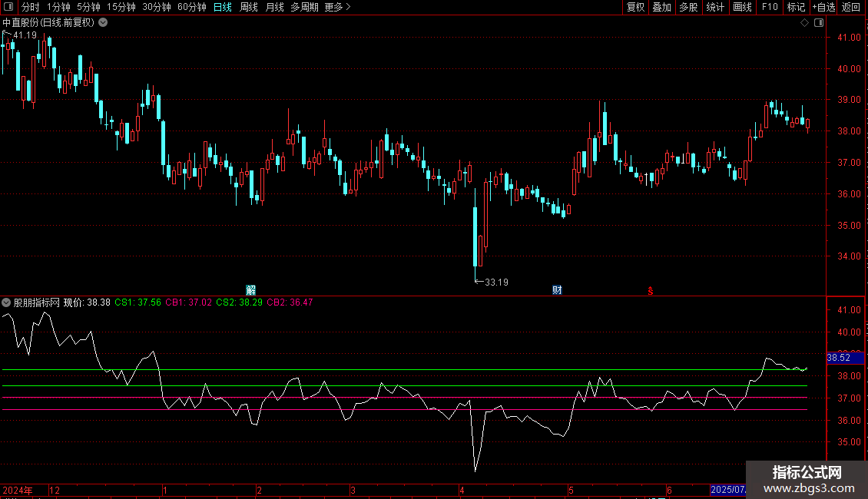This screenshot has width=868, height=499.
Task: Click the blue 38.52 price marker
Action: [x=845, y=358]
